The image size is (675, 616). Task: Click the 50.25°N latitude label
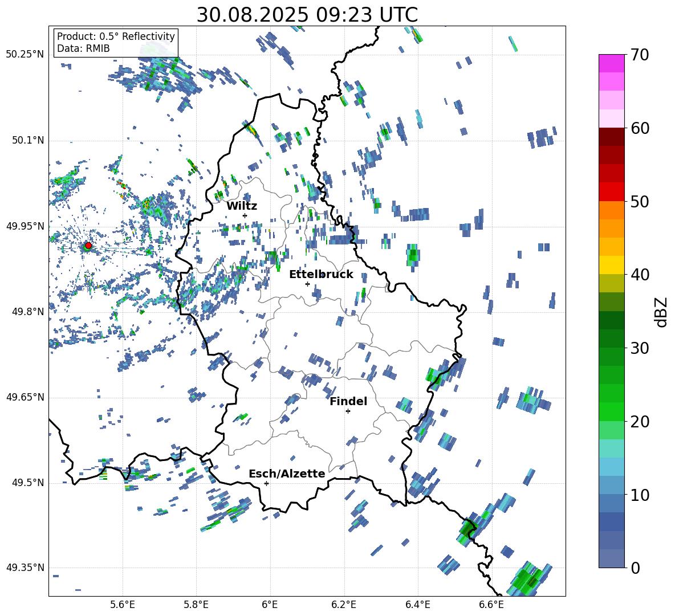25,55
